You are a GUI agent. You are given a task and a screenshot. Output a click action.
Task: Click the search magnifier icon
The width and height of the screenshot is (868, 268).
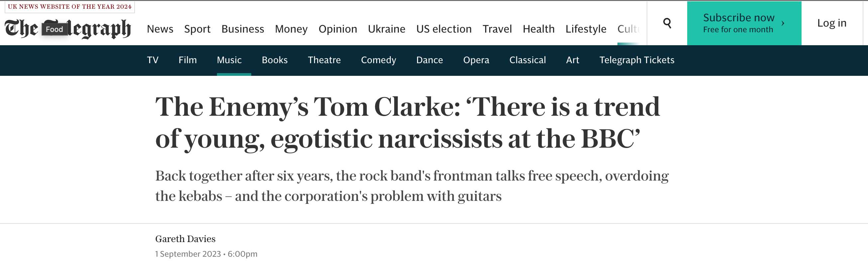pyautogui.click(x=667, y=23)
